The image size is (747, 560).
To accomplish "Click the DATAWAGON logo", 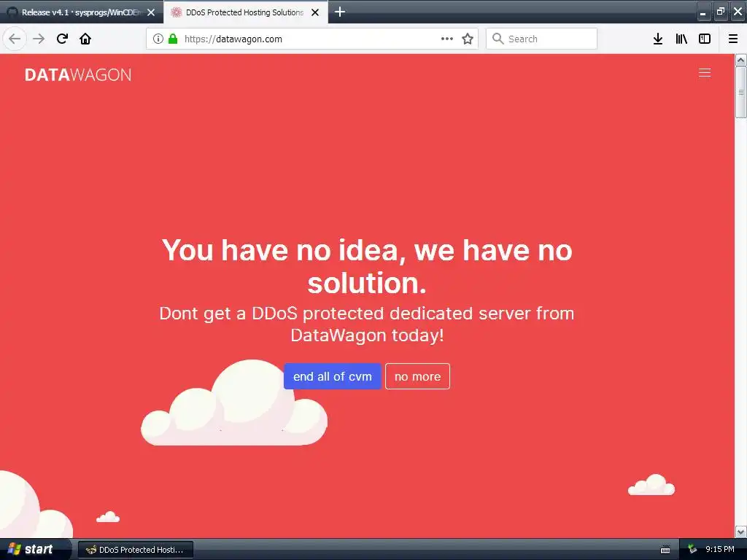I will (x=78, y=75).
